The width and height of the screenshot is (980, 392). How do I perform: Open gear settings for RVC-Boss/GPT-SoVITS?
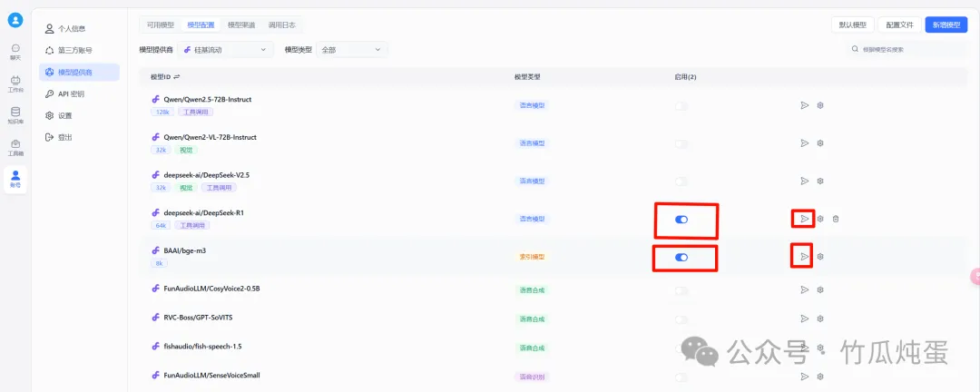point(820,318)
